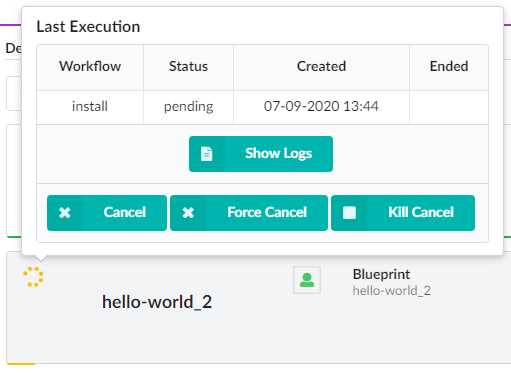Viewport: 511px width, 373px height.
Task: Click the 'Last Execution' popup title
Action: tap(88, 27)
